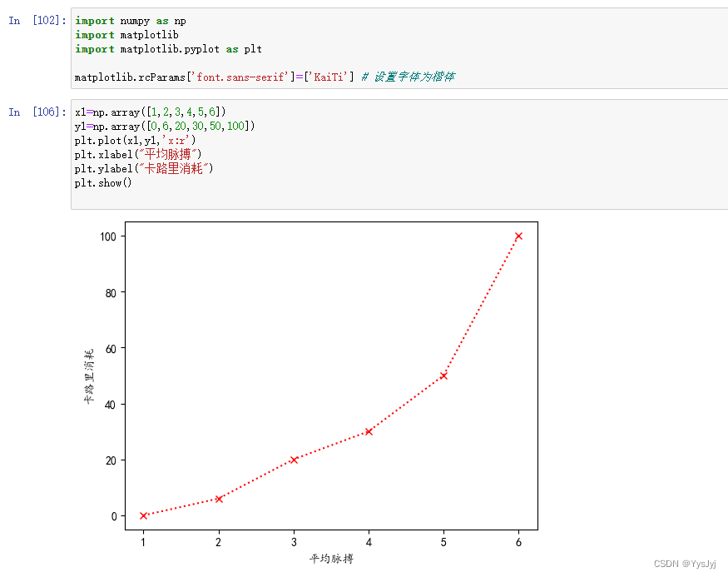Click the 'import matplotlib.pyplot as plt' line
The height and width of the screenshot is (577, 728).
[x=169, y=49]
